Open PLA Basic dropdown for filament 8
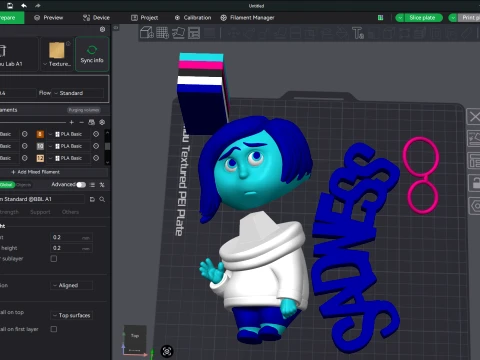480x360 pixels. point(69,134)
